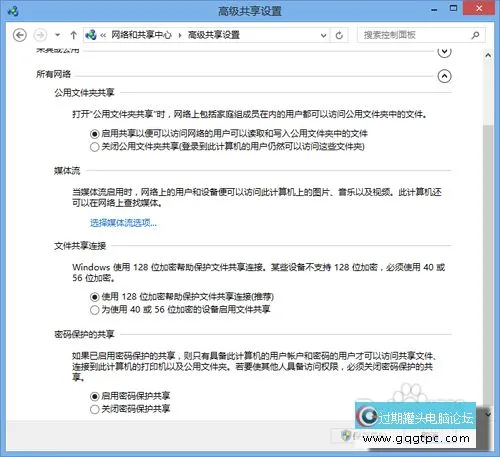The height and width of the screenshot is (457, 500).
Task: Expand the 来宾或公用 profile chevron
Action: [x=444, y=52]
